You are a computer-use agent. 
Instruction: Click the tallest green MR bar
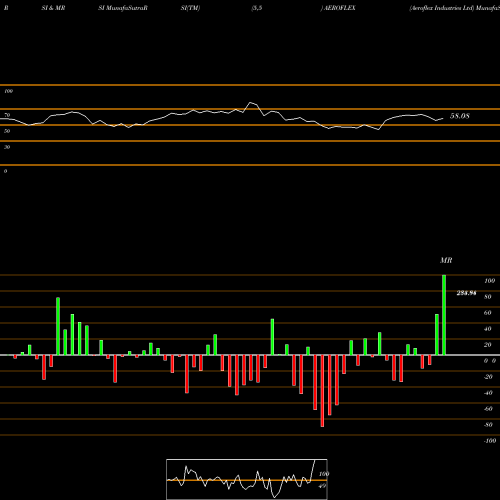(444, 315)
